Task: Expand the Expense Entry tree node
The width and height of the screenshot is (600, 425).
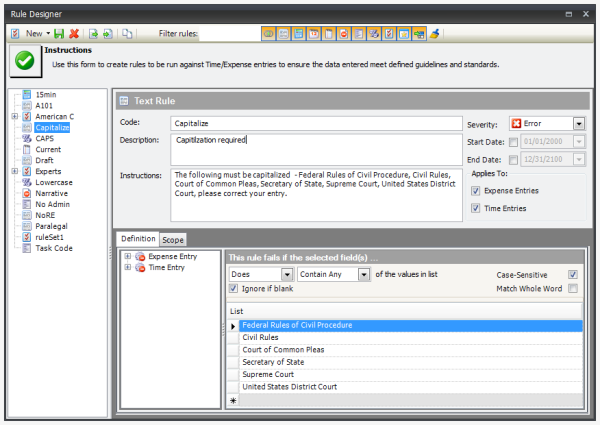Action: (x=127, y=257)
